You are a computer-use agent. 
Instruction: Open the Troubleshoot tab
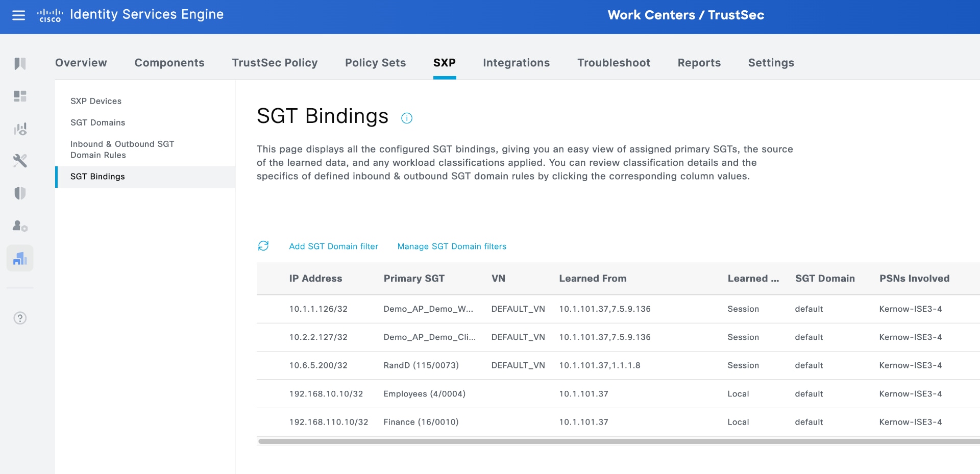pyautogui.click(x=614, y=63)
